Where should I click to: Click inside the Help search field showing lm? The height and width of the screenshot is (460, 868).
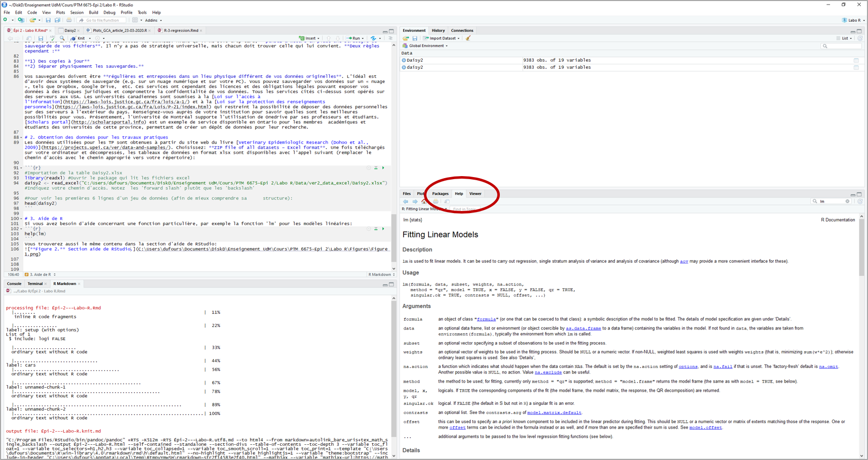point(831,201)
